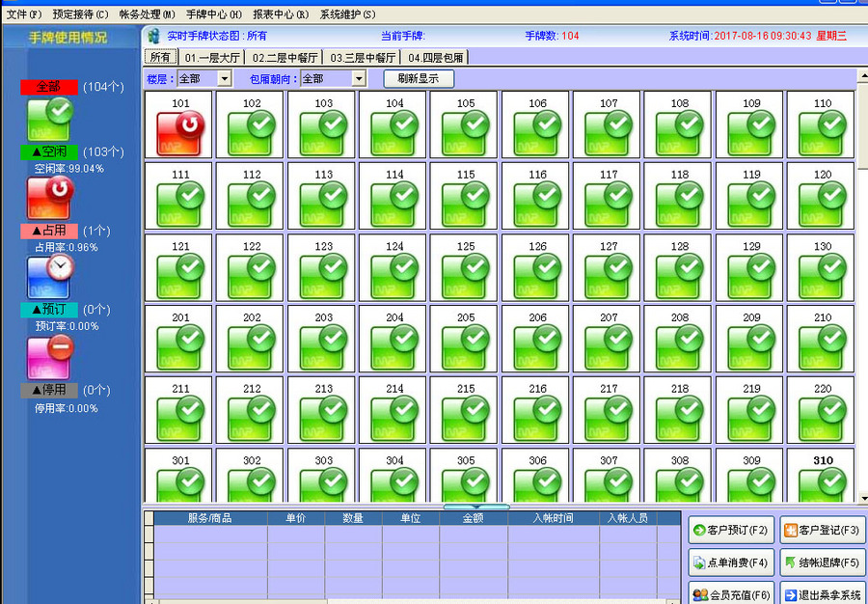Click the 数量 column header
Screen dimensions: 868x604
point(354,519)
